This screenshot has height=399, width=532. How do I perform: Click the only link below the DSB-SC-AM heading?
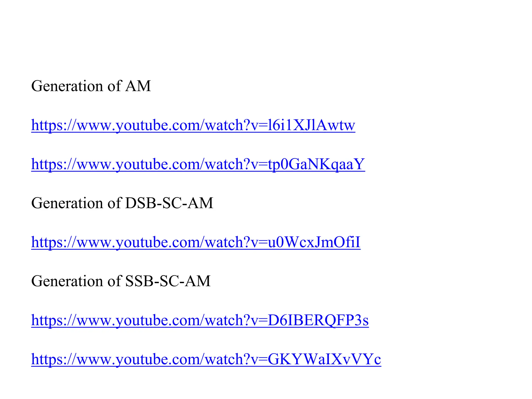pos(196,242)
